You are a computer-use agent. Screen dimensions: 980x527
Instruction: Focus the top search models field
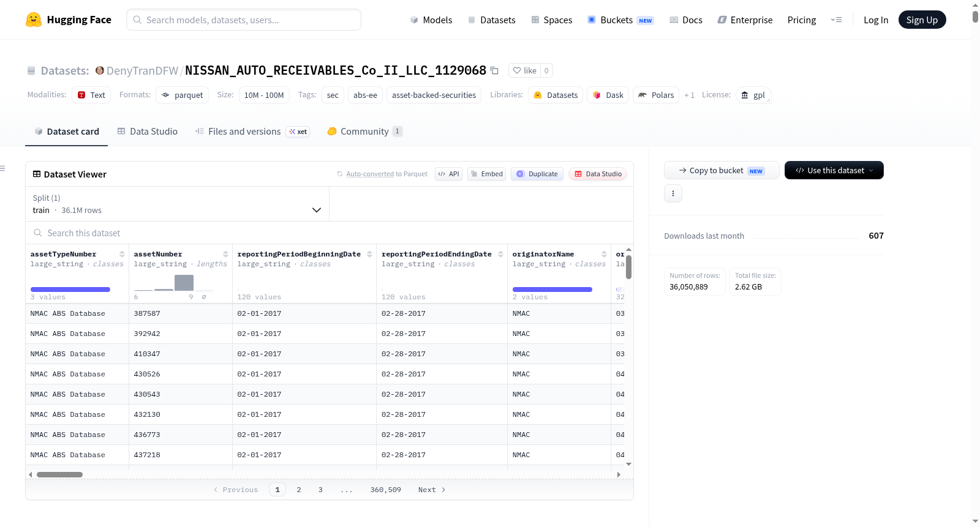pos(244,20)
